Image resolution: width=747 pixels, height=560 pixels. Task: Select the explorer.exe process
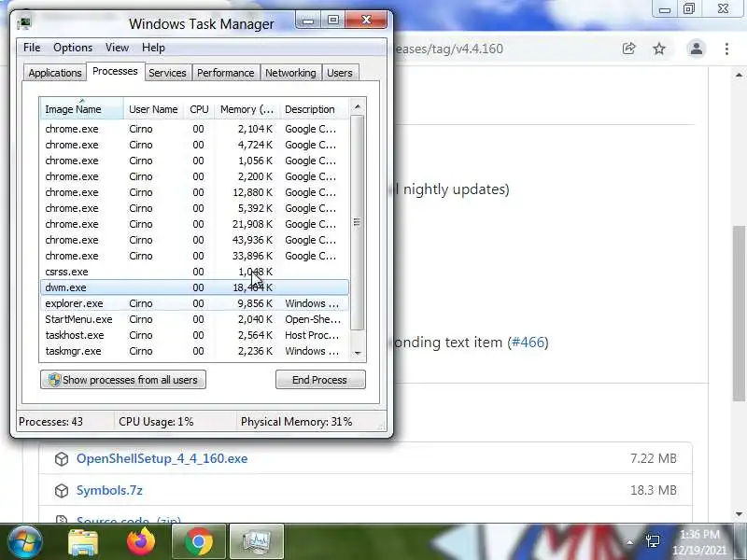coord(194,303)
